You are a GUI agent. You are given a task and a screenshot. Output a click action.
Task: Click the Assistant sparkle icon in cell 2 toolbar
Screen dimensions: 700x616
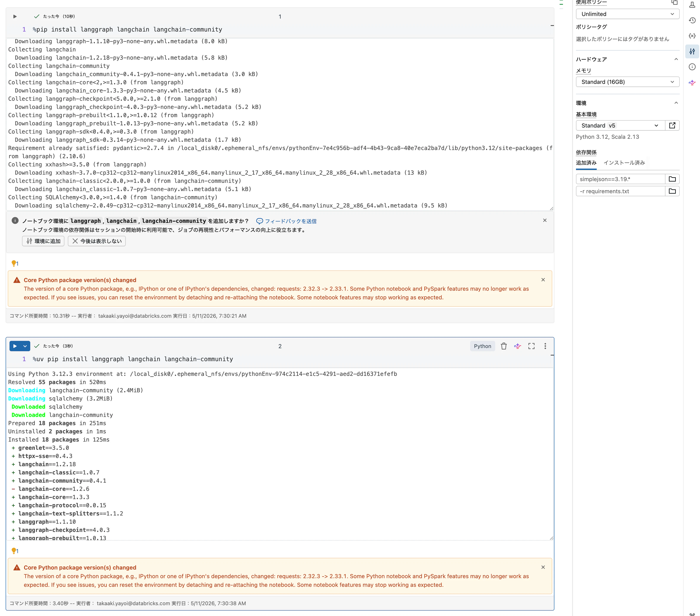(x=517, y=346)
